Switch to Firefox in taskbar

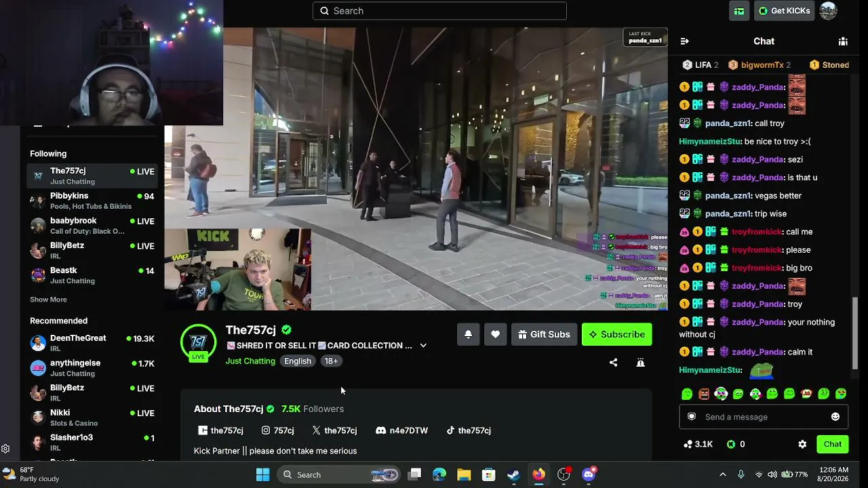tap(538, 474)
